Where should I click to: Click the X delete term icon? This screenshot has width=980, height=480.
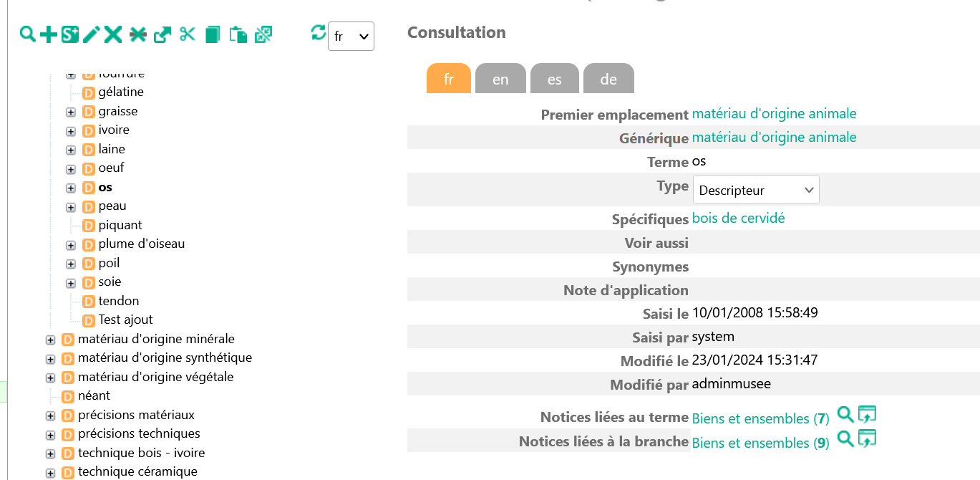click(x=113, y=34)
